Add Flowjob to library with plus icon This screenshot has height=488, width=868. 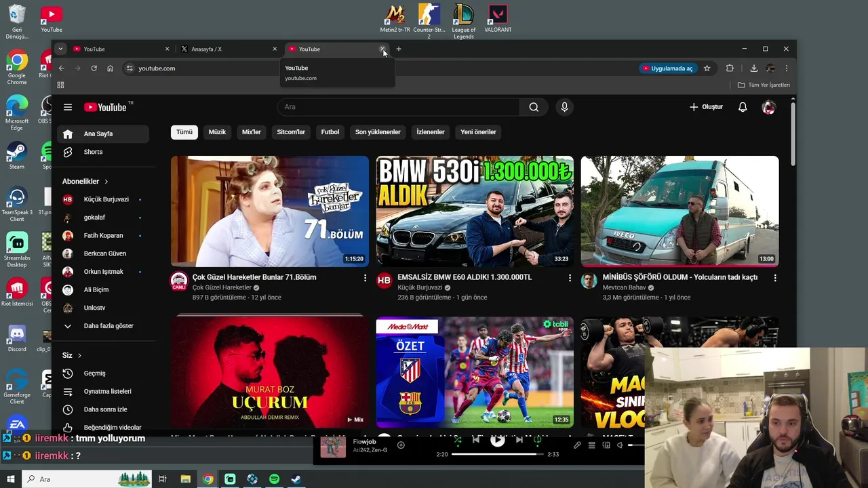point(401,445)
